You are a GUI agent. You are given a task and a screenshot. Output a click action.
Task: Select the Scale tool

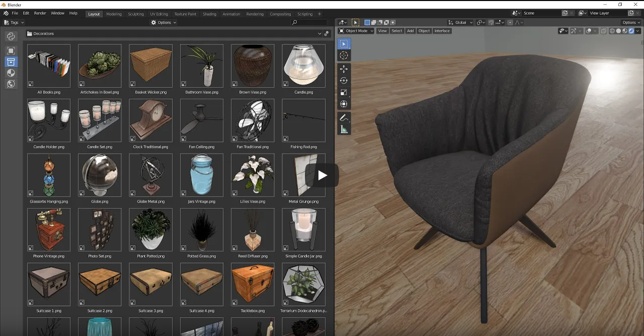(344, 92)
